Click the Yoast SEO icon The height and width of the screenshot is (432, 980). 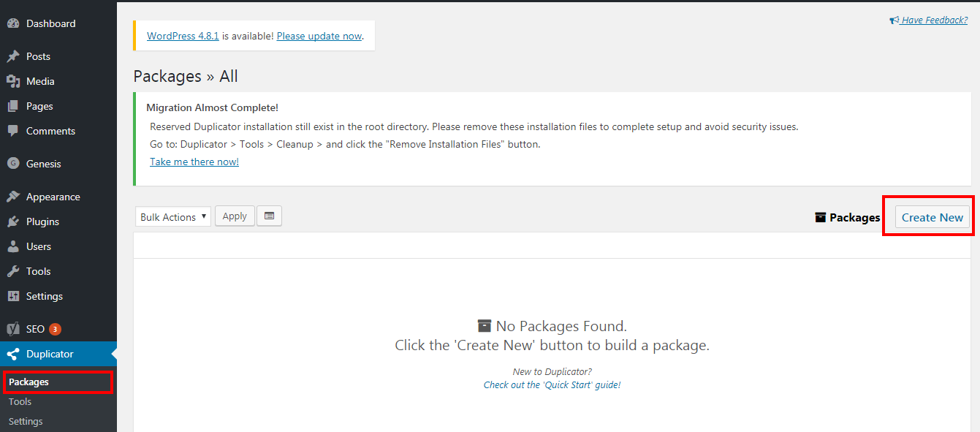13,329
